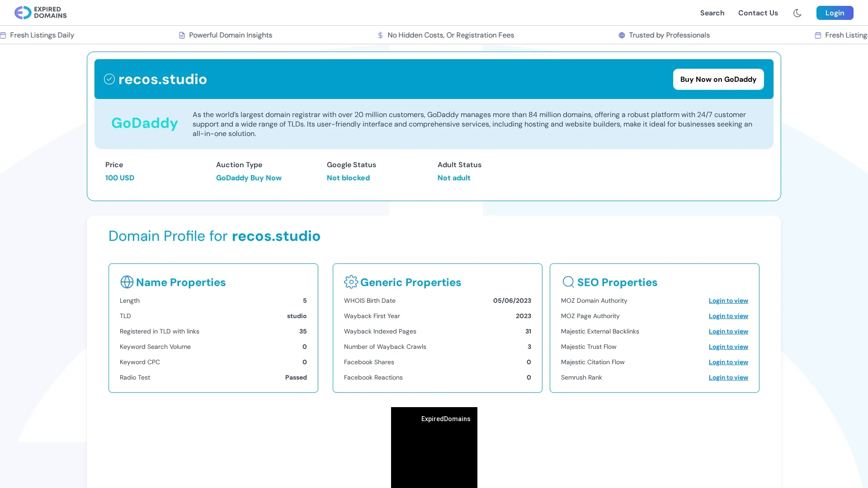This screenshot has height=488, width=868.
Task: Click the ExpiredDomains black thumbnail image
Action: click(x=434, y=447)
